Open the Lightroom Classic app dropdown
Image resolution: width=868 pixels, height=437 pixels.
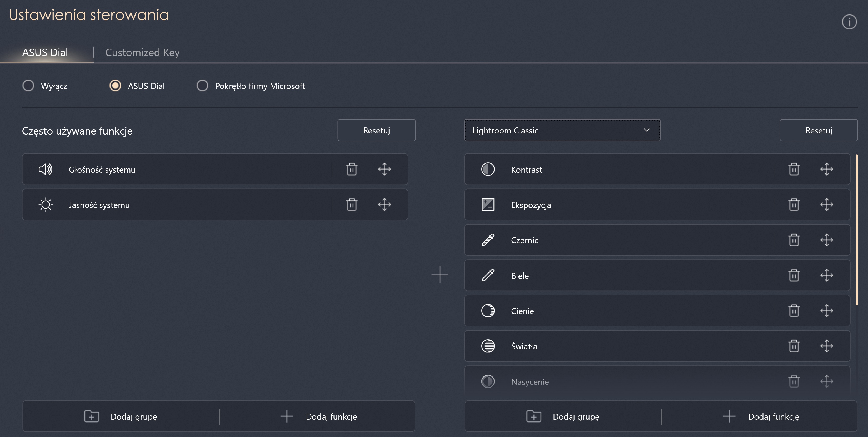[x=562, y=130]
